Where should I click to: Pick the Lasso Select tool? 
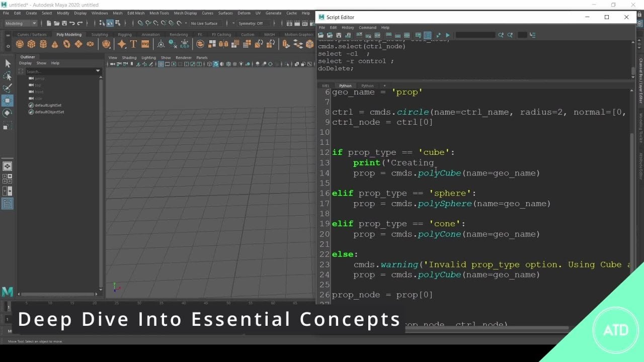(8, 76)
